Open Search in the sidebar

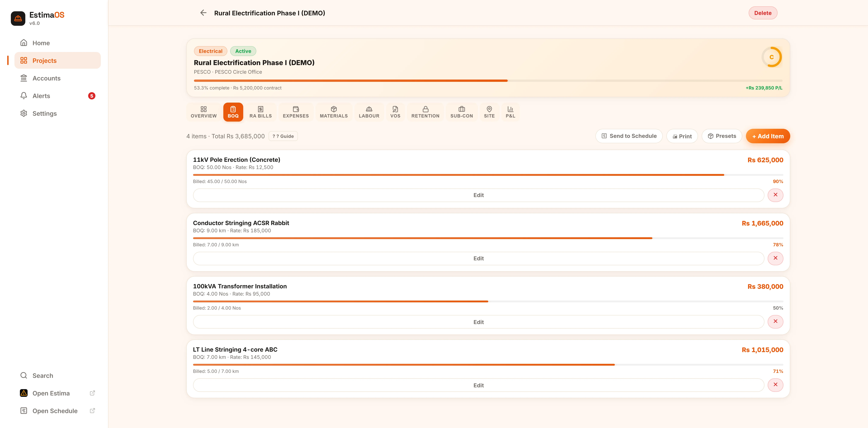pyautogui.click(x=58, y=375)
